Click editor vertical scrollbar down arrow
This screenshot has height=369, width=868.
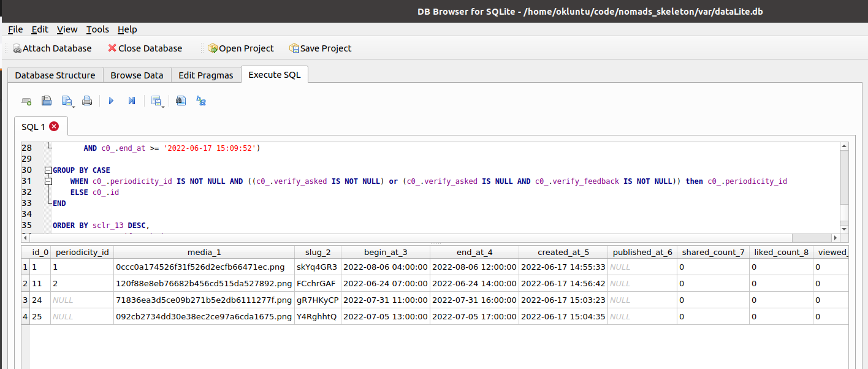[844, 229]
